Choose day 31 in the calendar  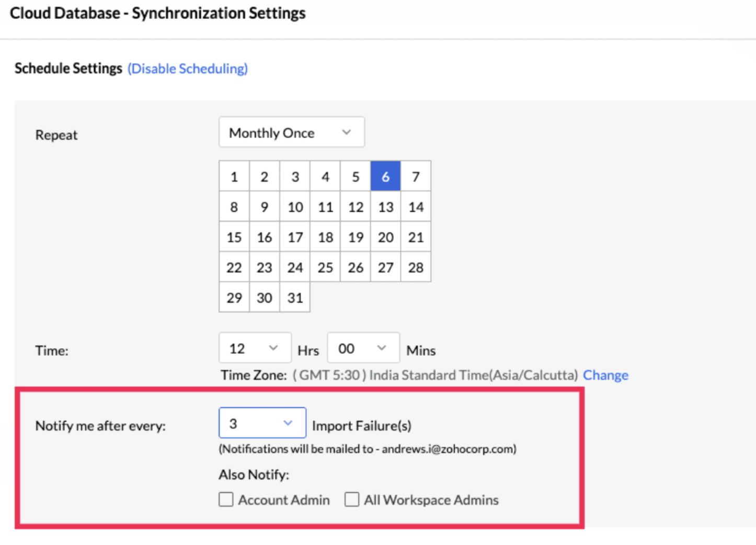tap(295, 298)
